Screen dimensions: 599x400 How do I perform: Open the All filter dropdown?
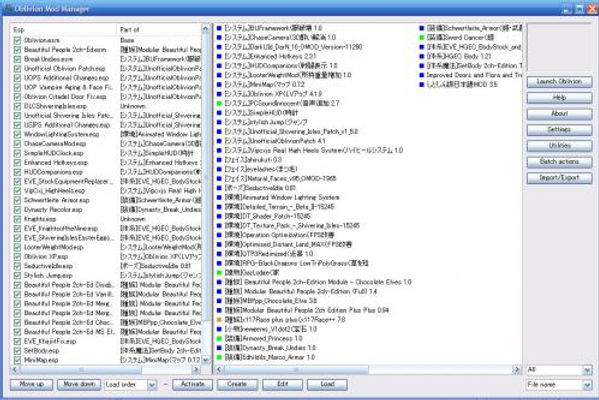(587, 370)
